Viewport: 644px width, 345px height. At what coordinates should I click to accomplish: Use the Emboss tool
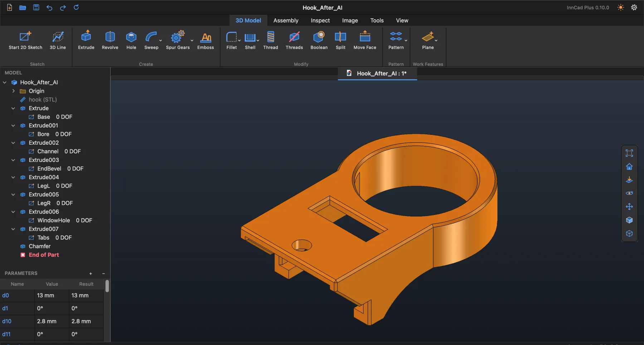pyautogui.click(x=206, y=40)
